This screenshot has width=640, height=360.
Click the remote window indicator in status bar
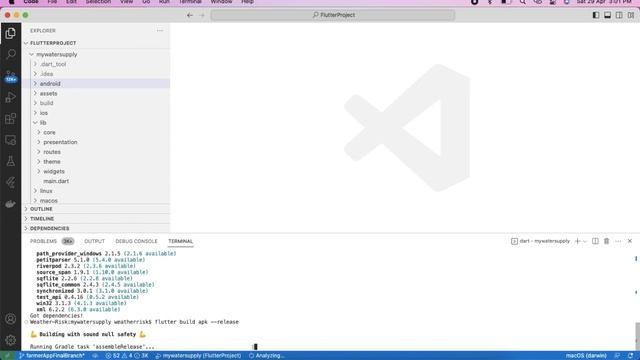tap(7, 356)
